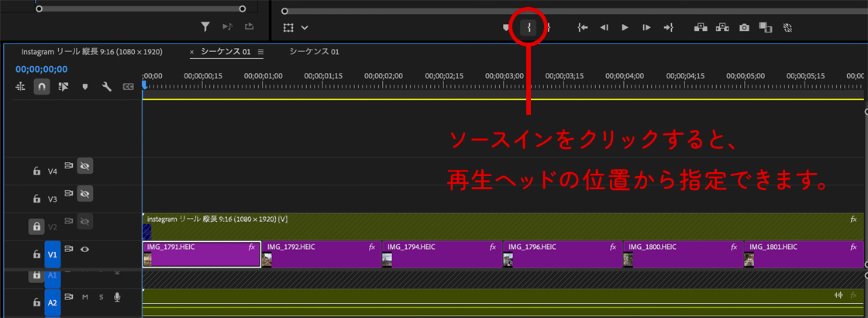Click the captions CC icon in timeline
This screenshot has height=318, width=868.
[x=129, y=87]
